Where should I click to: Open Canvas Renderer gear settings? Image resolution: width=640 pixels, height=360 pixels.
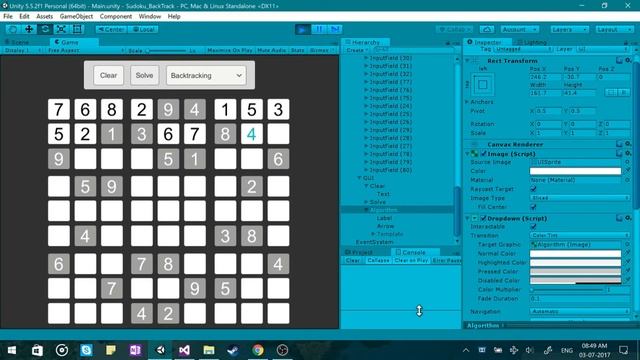point(628,144)
